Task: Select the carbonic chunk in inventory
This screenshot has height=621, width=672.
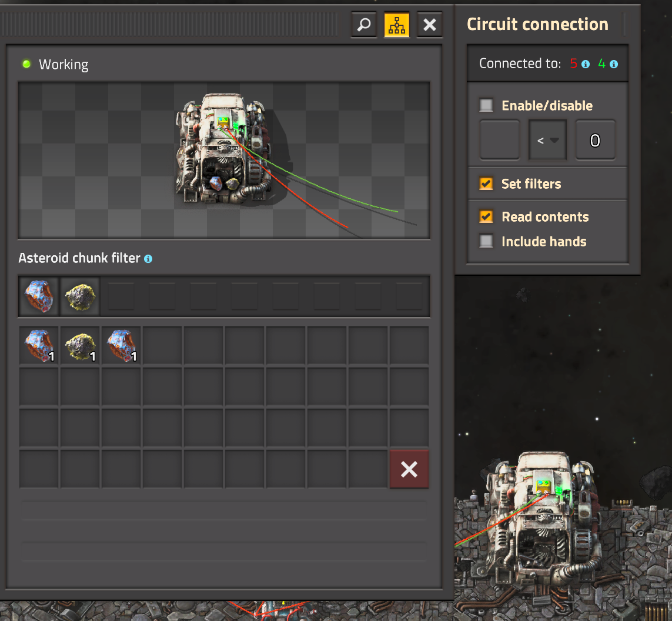Action: pyautogui.click(x=80, y=345)
